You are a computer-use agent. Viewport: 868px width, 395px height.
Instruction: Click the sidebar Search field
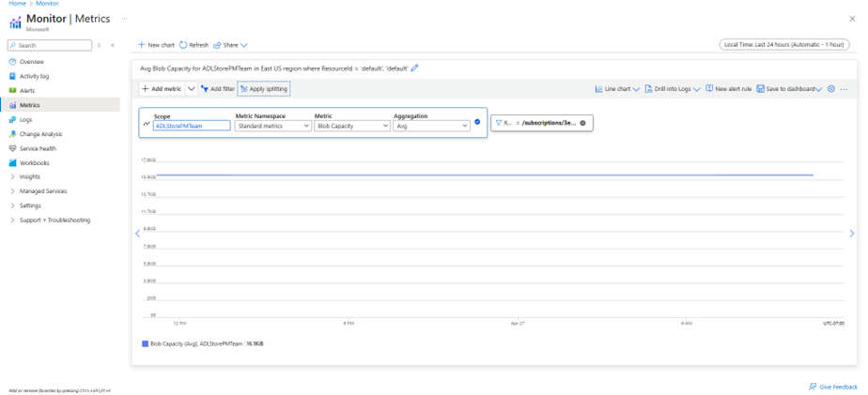(x=50, y=45)
